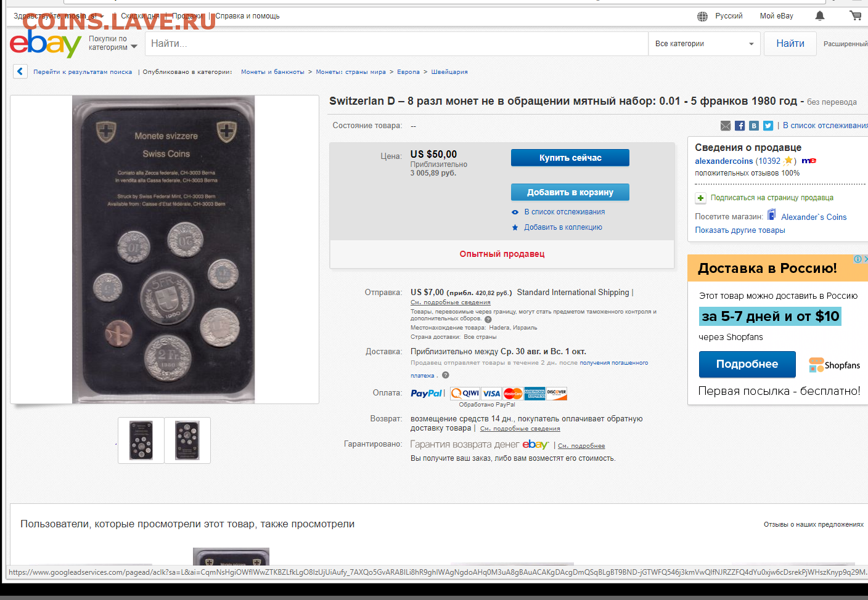
Task: Share listing via email envelope icon
Action: coord(726,126)
